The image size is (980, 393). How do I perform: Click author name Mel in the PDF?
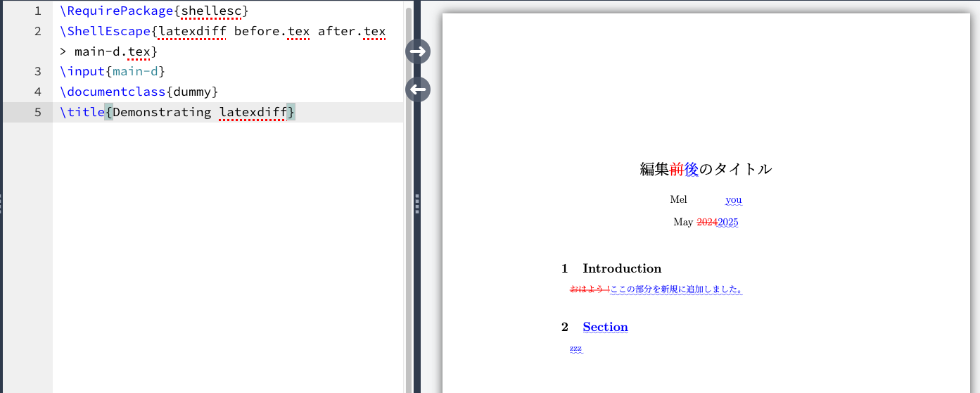(x=678, y=200)
